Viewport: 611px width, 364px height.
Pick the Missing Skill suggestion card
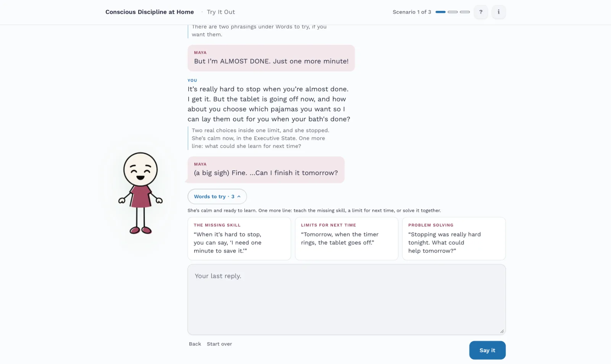[x=239, y=239]
